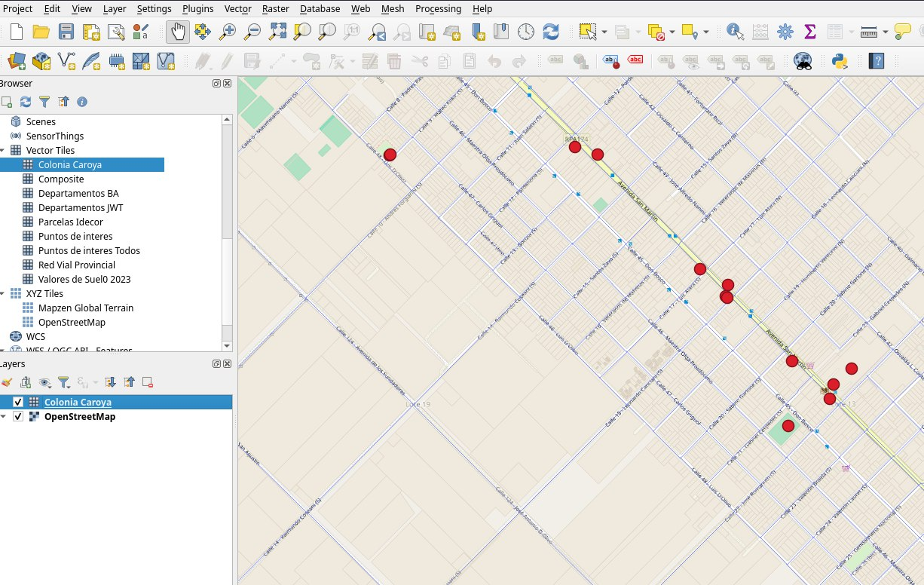
Task: Select the Pan Map hand tool
Action: 178,32
